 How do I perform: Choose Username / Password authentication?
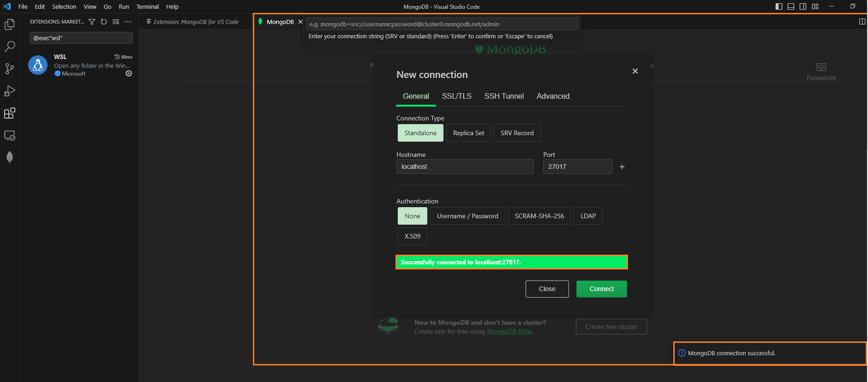click(467, 216)
